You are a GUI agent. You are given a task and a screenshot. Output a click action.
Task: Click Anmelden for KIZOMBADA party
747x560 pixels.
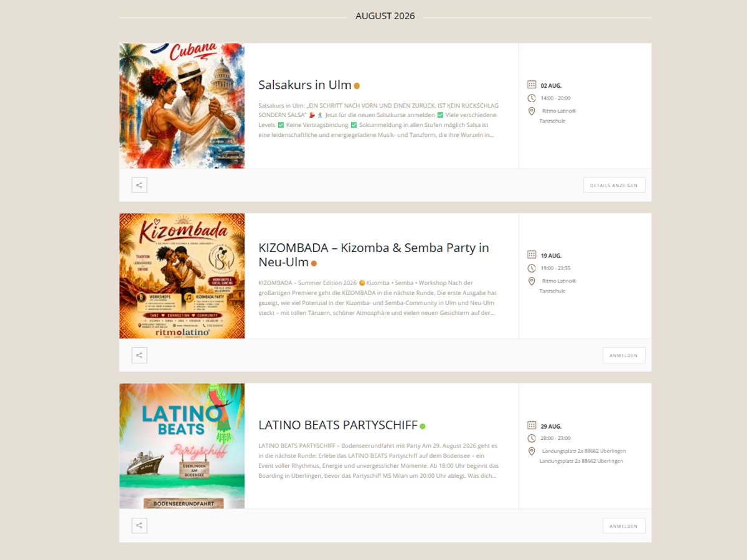(x=624, y=355)
